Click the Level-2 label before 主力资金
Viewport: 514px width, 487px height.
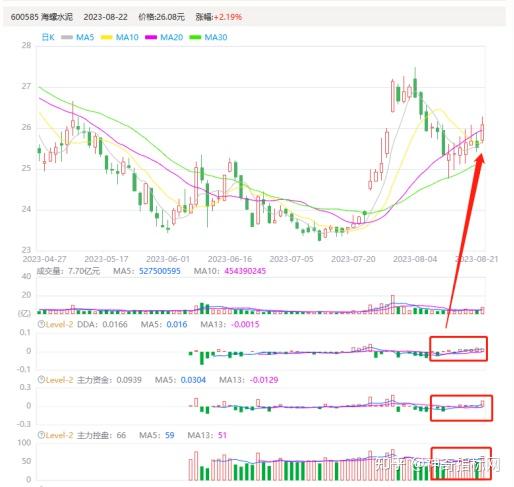(59, 380)
